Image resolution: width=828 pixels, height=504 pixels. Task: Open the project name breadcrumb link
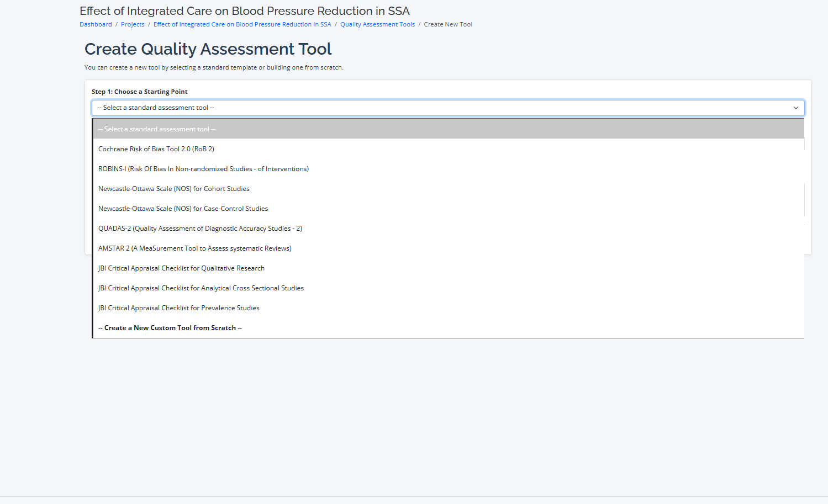click(x=242, y=24)
